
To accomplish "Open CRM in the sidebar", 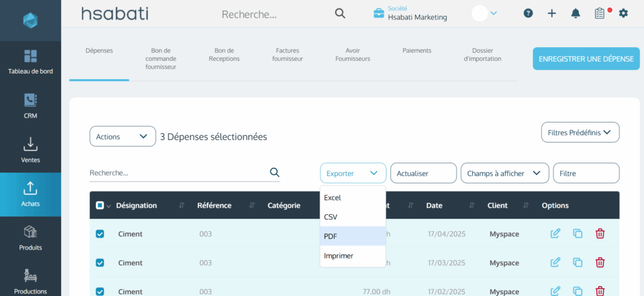I will coord(30,104).
